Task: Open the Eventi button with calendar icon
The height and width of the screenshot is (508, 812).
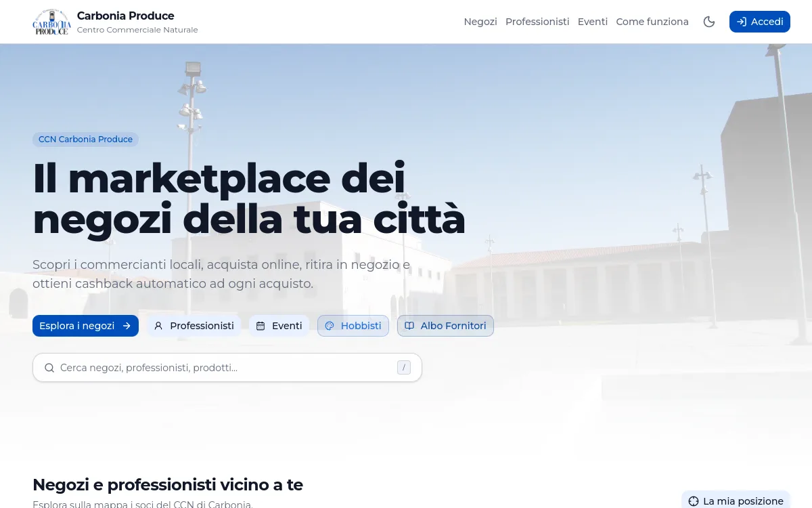Action: 279,326
